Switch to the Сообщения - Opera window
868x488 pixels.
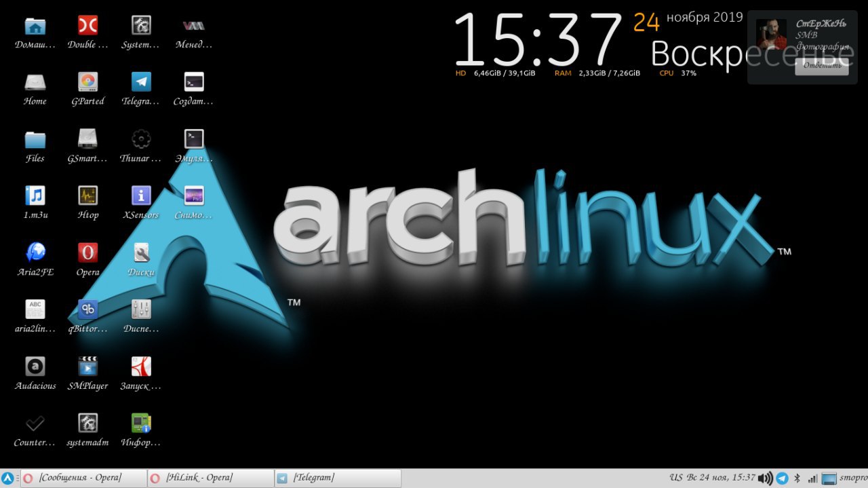(83, 478)
